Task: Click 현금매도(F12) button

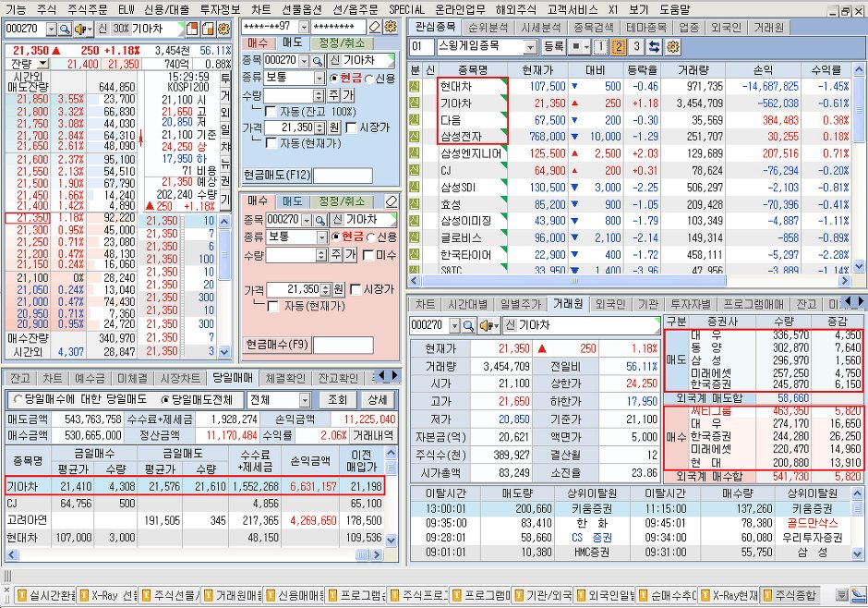Action: point(277,175)
